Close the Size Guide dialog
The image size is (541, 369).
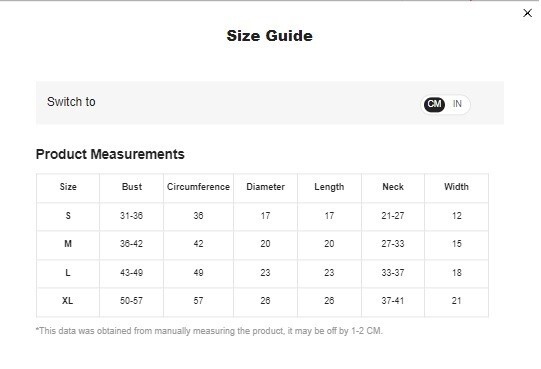(527, 13)
